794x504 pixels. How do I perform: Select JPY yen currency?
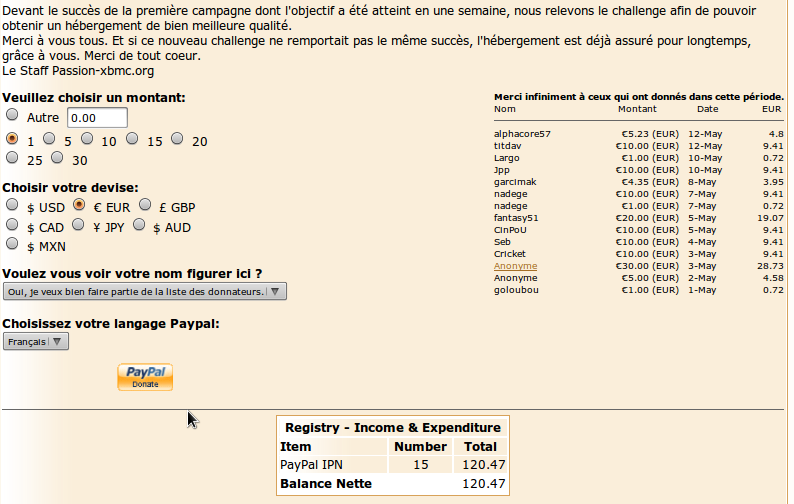point(78,225)
